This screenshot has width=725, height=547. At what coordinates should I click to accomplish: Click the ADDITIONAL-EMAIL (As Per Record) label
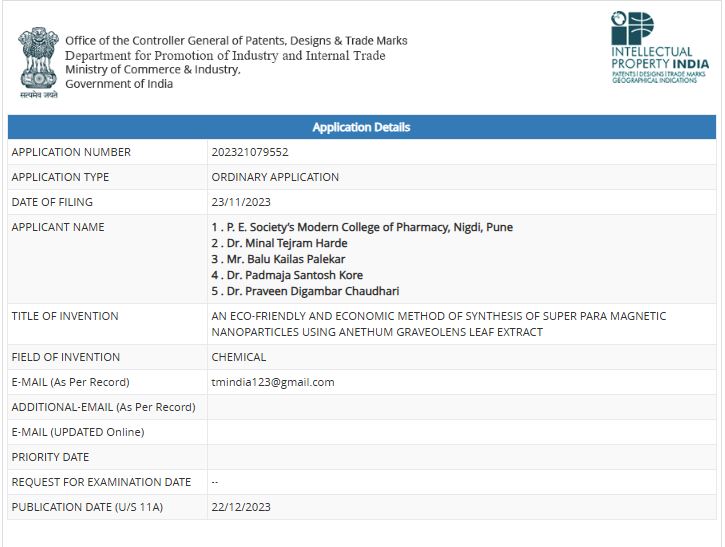[104, 407]
